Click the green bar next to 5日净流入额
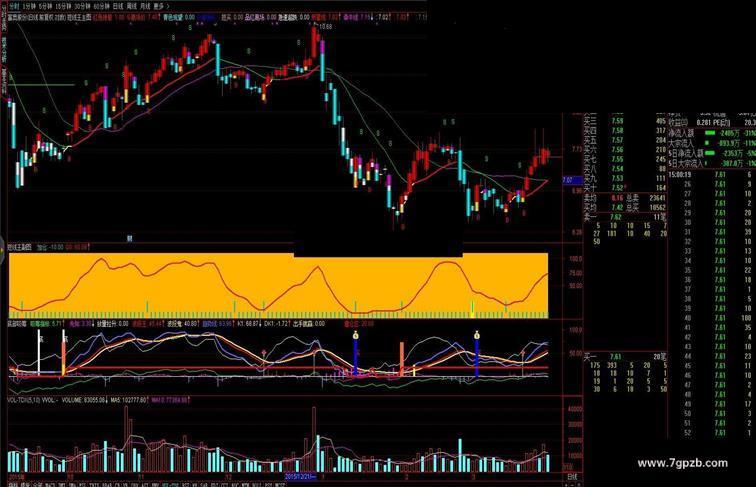Viewport: 756px width, 487px height. [711, 153]
